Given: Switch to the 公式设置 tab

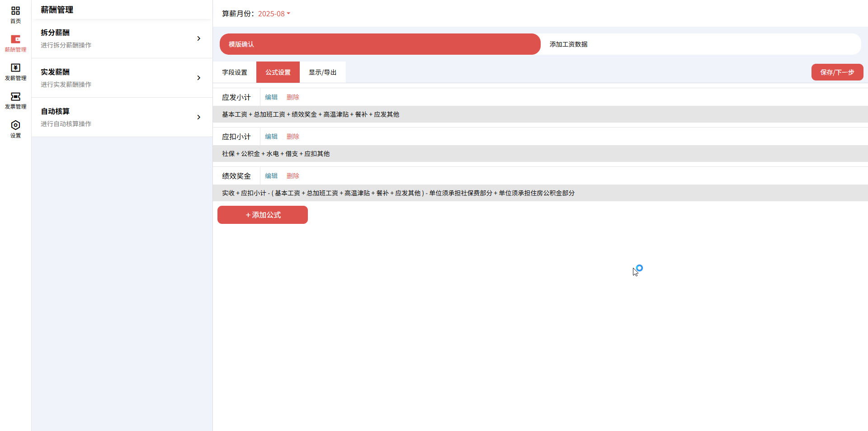Looking at the screenshot, I should [x=278, y=72].
